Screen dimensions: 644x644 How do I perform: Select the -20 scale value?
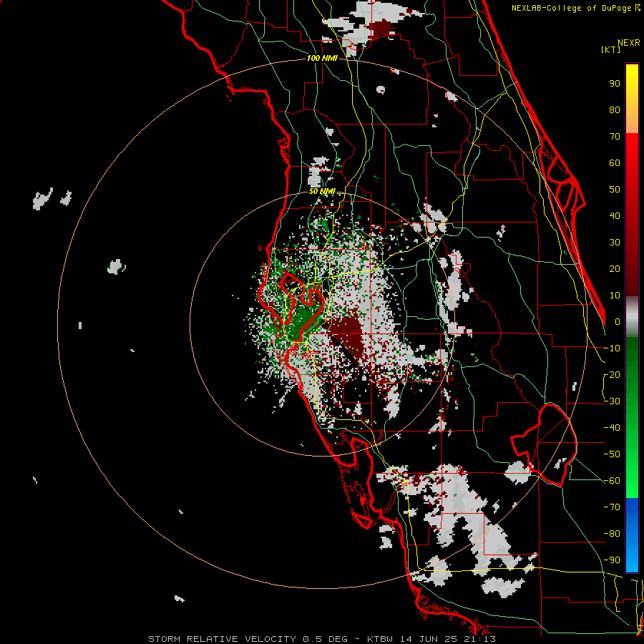point(613,375)
